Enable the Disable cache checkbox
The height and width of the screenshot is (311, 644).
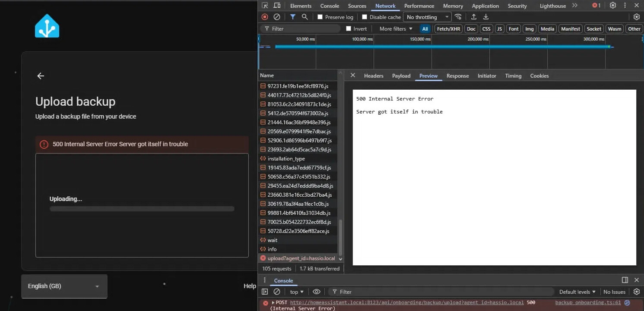[365, 17]
